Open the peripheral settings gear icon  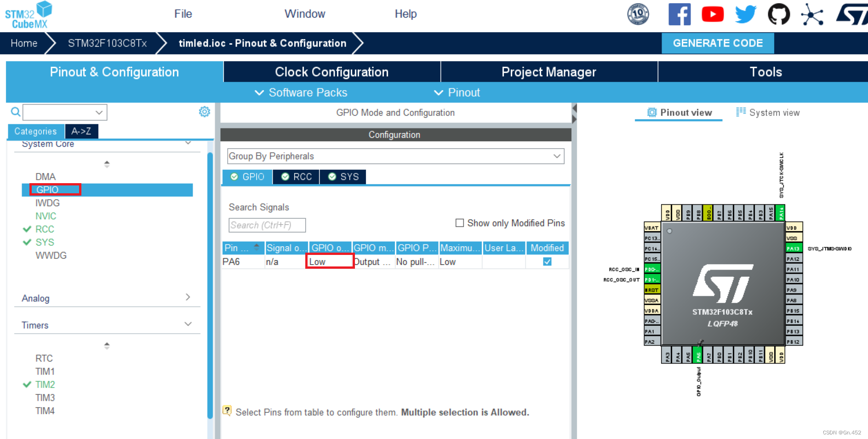pyautogui.click(x=205, y=112)
